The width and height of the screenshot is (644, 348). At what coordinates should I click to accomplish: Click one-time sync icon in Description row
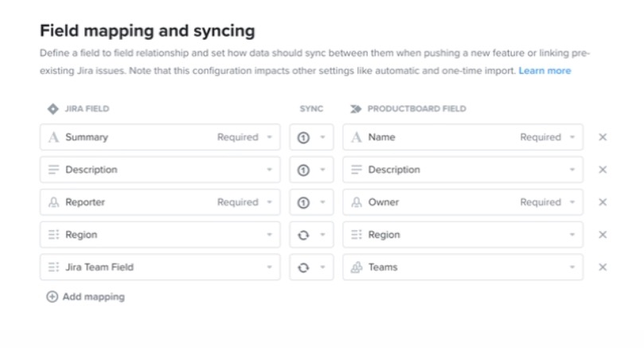pos(303,170)
